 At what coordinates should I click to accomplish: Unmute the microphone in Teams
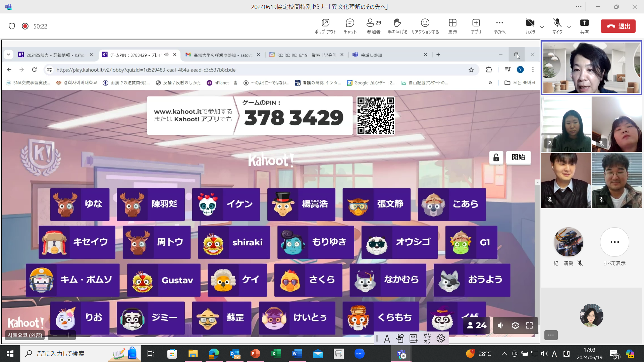(557, 23)
